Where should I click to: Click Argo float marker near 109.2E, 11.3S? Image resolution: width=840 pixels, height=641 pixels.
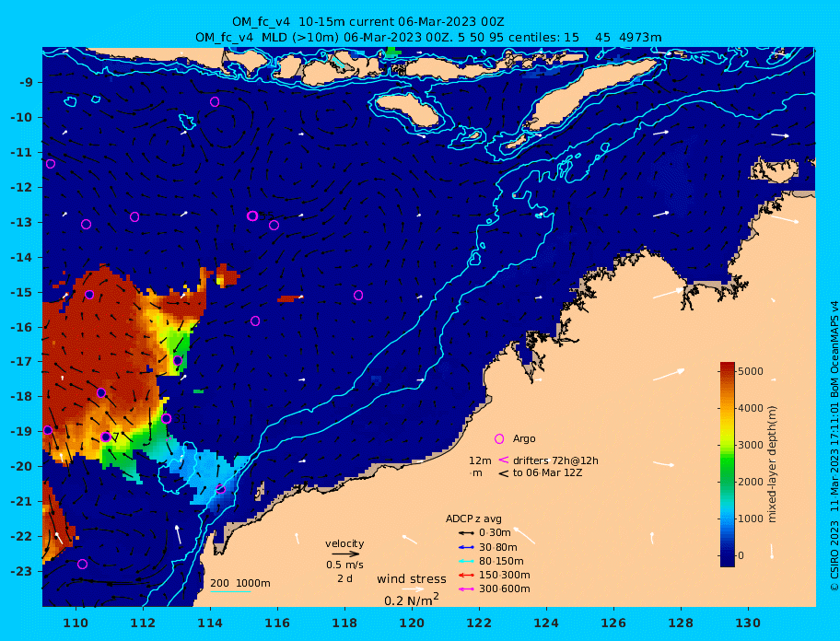(x=51, y=164)
